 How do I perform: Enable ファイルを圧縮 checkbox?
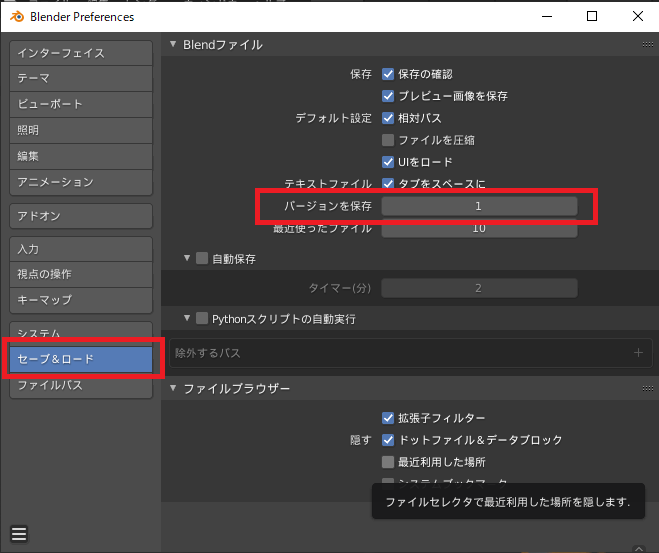(388, 140)
